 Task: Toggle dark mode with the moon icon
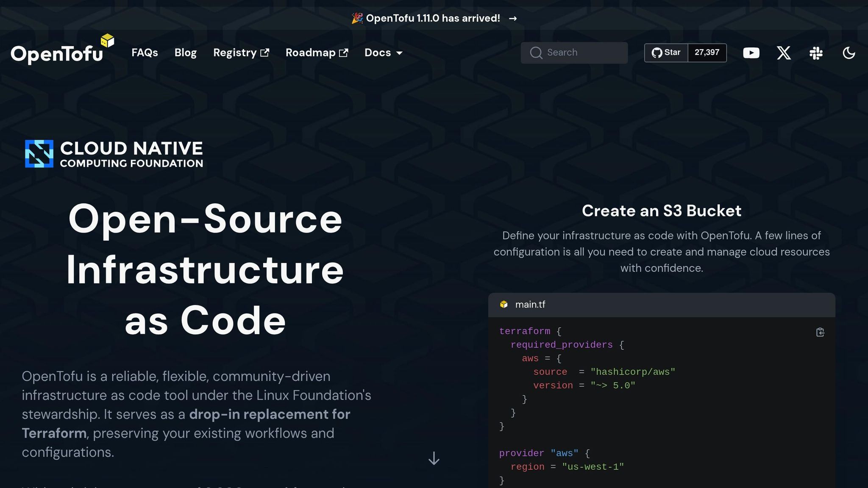[849, 53]
